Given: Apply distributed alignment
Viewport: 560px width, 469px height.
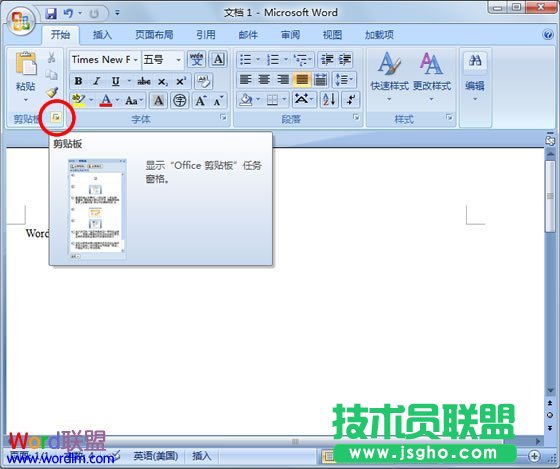Looking at the screenshot, I should 321,80.
